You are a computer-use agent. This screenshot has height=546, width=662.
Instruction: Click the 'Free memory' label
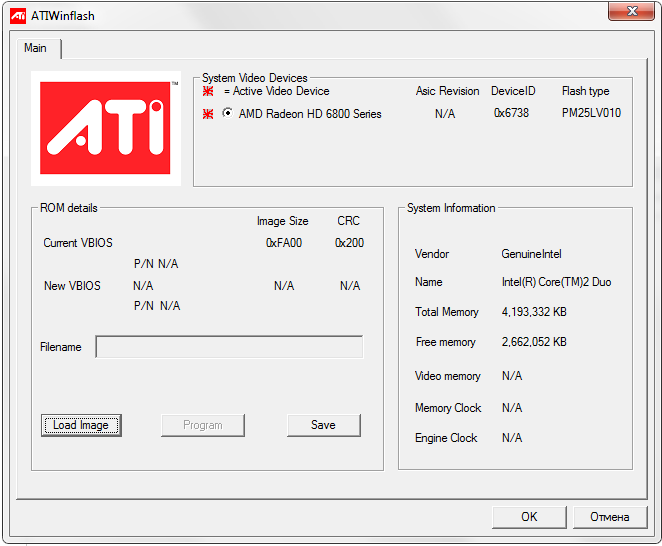[x=445, y=342]
